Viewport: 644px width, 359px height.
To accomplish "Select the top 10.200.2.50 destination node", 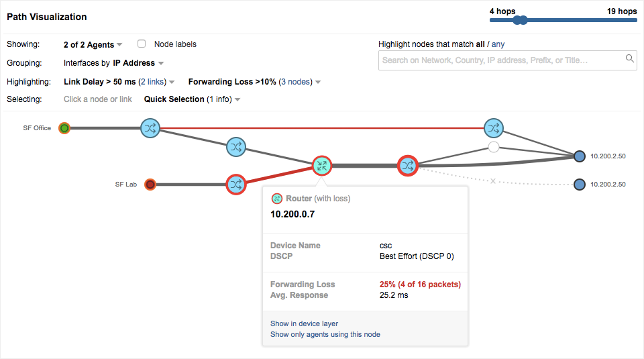I will coord(580,156).
